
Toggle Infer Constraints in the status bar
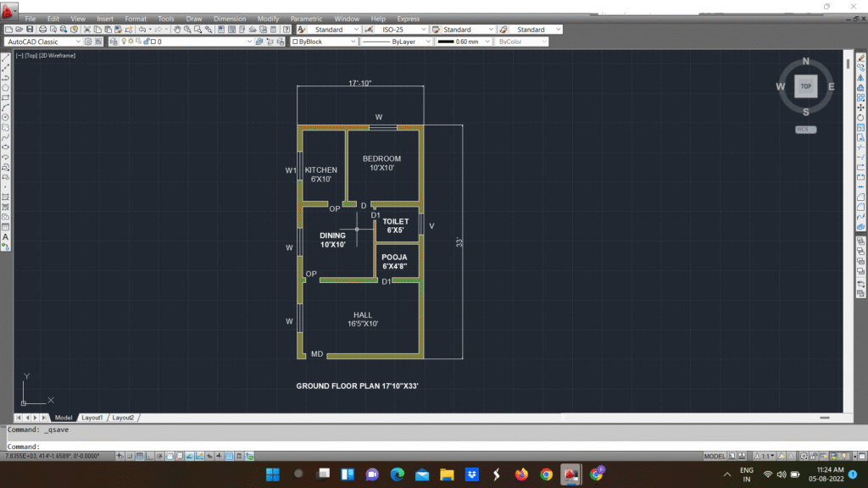coord(120,457)
